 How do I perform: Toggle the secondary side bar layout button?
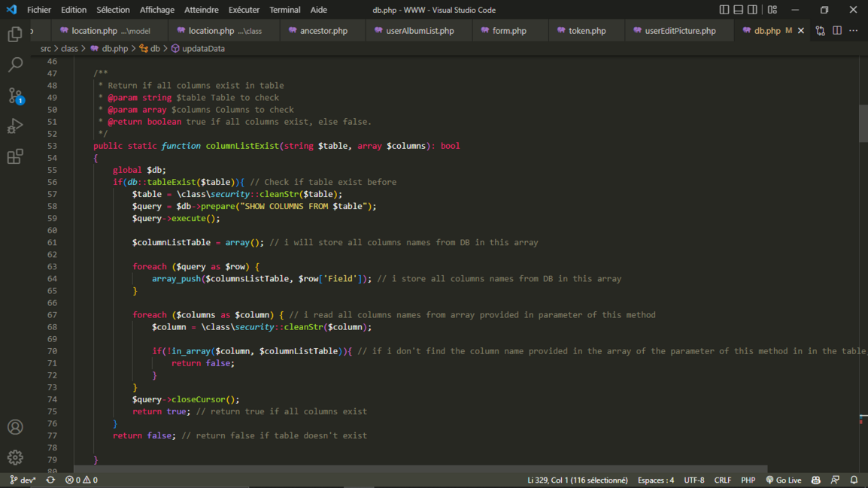[752, 10]
